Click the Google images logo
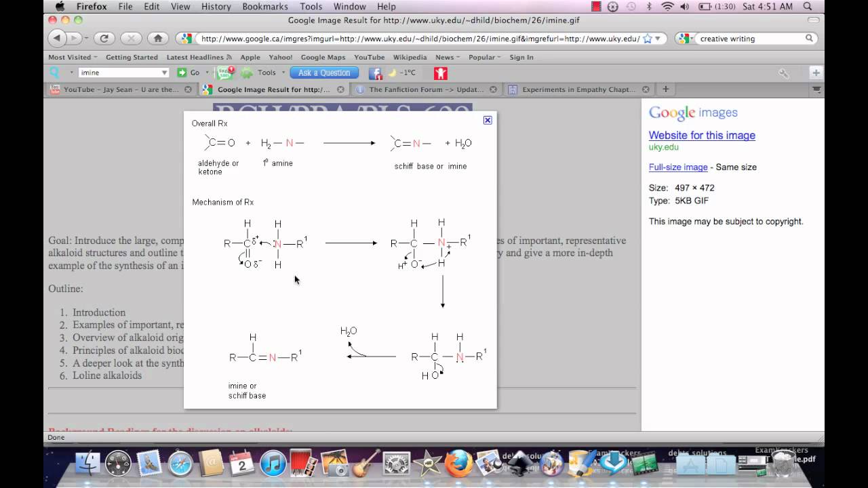868x488 pixels. [693, 113]
